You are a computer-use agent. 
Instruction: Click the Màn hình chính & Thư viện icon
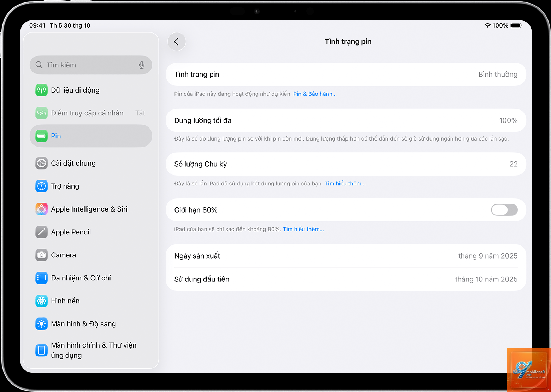coord(42,350)
